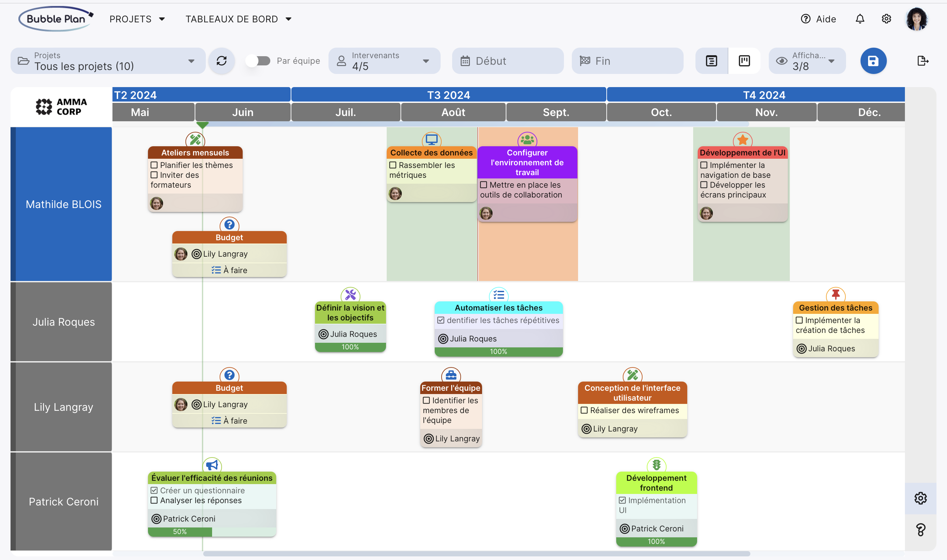Click the wrench/tools icon on Ateliers mensuels
The height and width of the screenshot is (560, 947).
[x=195, y=140]
